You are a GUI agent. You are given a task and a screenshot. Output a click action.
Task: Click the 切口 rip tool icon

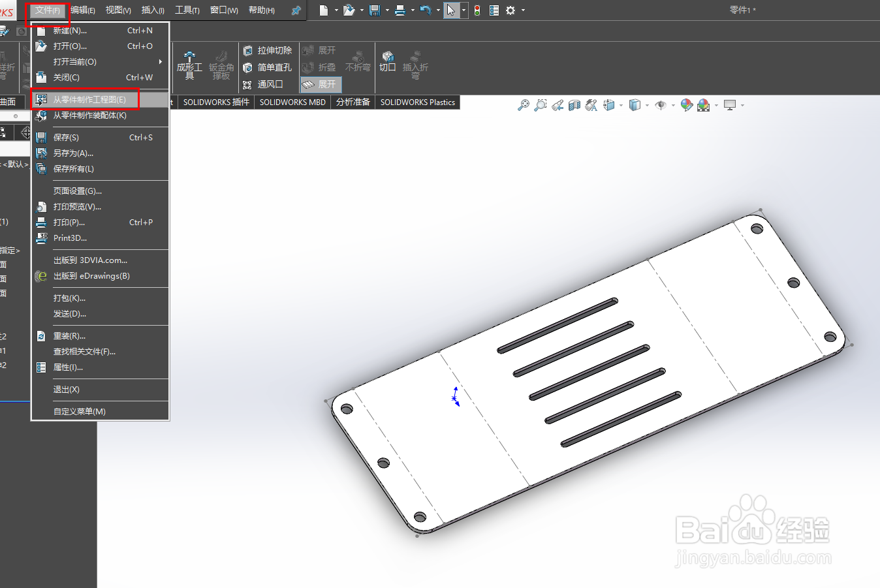pyautogui.click(x=388, y=61)
